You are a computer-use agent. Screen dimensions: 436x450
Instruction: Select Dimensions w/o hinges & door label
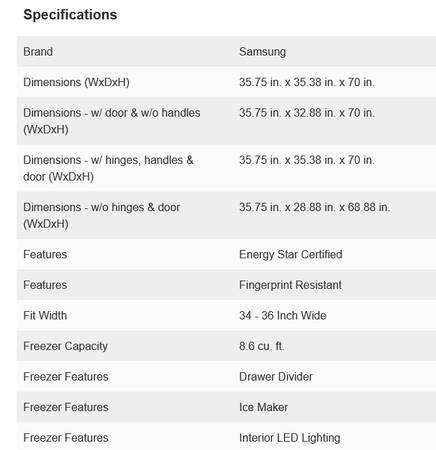pyautogui.click(x=101, y=215)
